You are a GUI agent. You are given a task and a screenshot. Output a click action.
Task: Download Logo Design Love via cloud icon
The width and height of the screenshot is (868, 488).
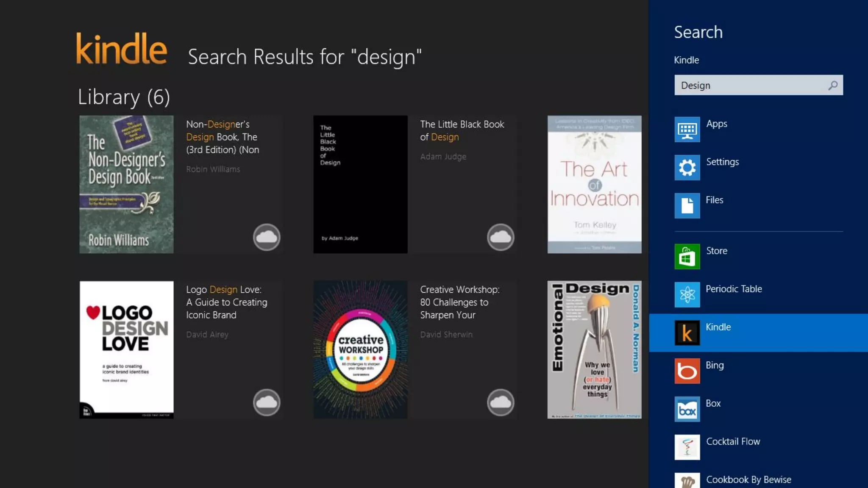tap(267, 402)
